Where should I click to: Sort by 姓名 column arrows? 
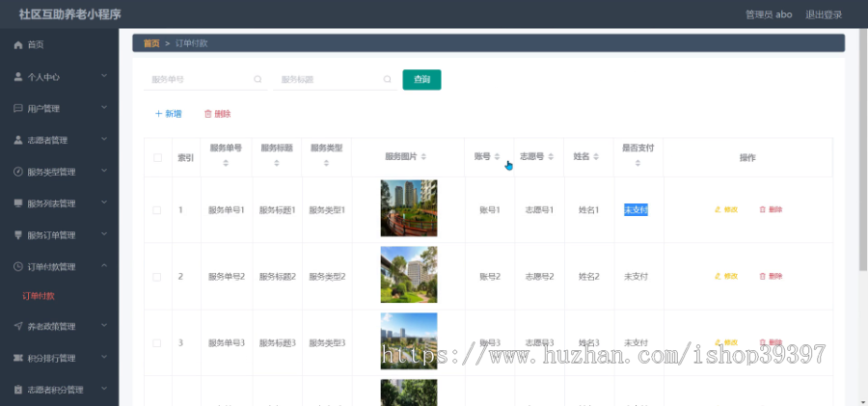click(x=596, y=157)
